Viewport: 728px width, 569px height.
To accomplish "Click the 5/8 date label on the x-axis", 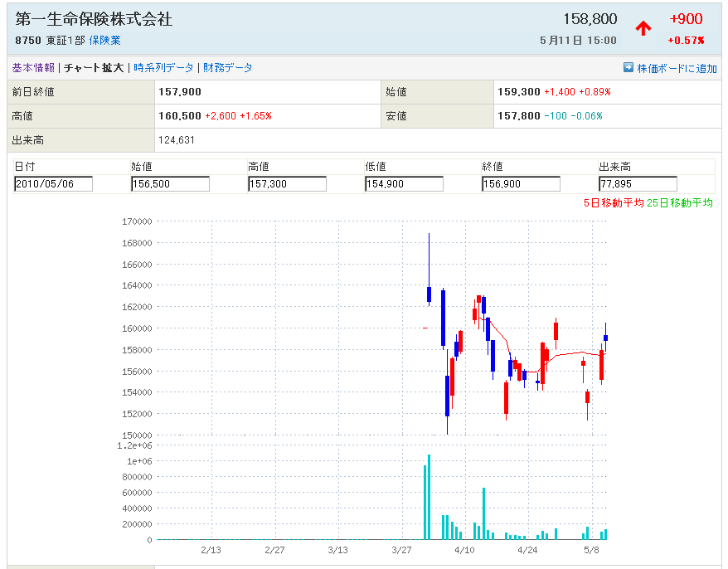I will pyautogui.click(x=592, y=550).
